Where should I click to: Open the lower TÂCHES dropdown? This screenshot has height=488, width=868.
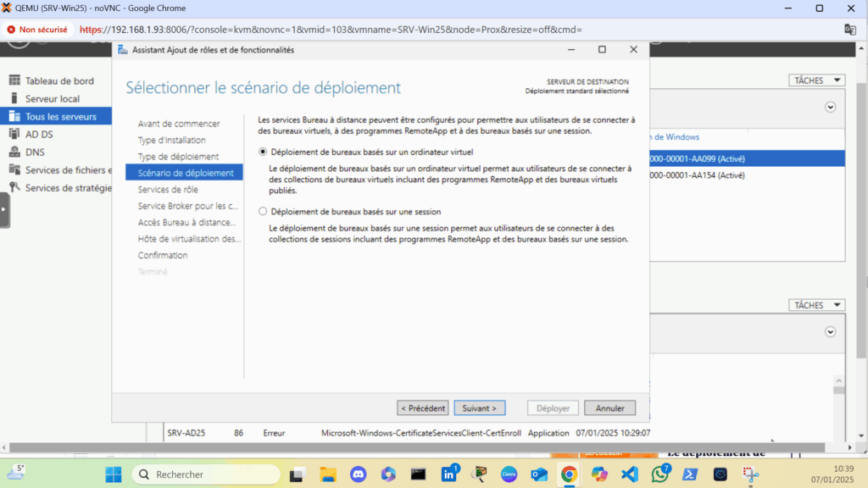tap(816, 305)
